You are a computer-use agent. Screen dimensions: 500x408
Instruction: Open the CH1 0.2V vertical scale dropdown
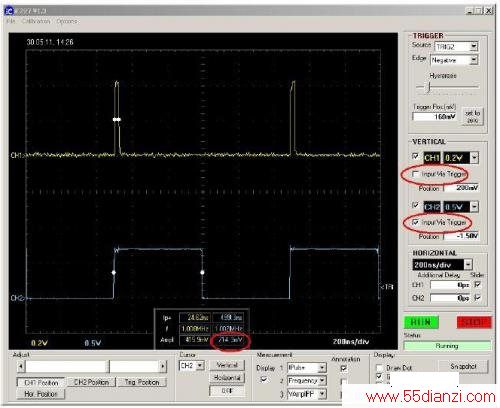[x=474, y=157]
